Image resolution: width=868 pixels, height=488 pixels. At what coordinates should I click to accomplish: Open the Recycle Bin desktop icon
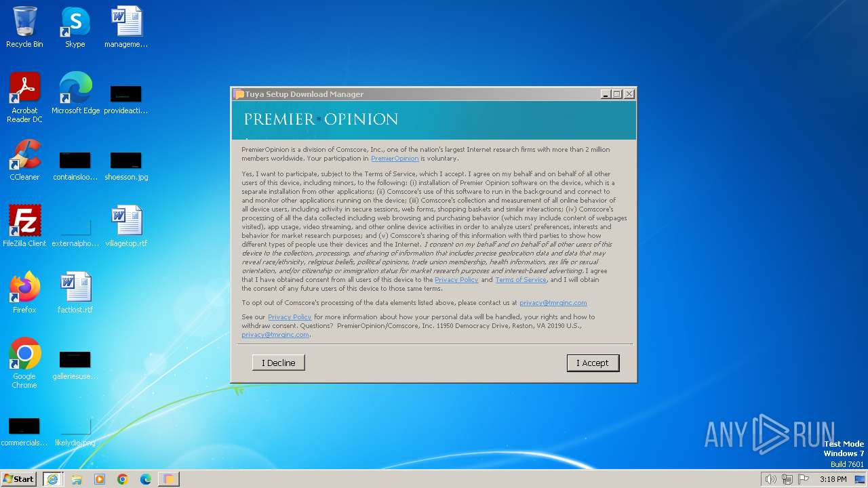coord(24,27)
